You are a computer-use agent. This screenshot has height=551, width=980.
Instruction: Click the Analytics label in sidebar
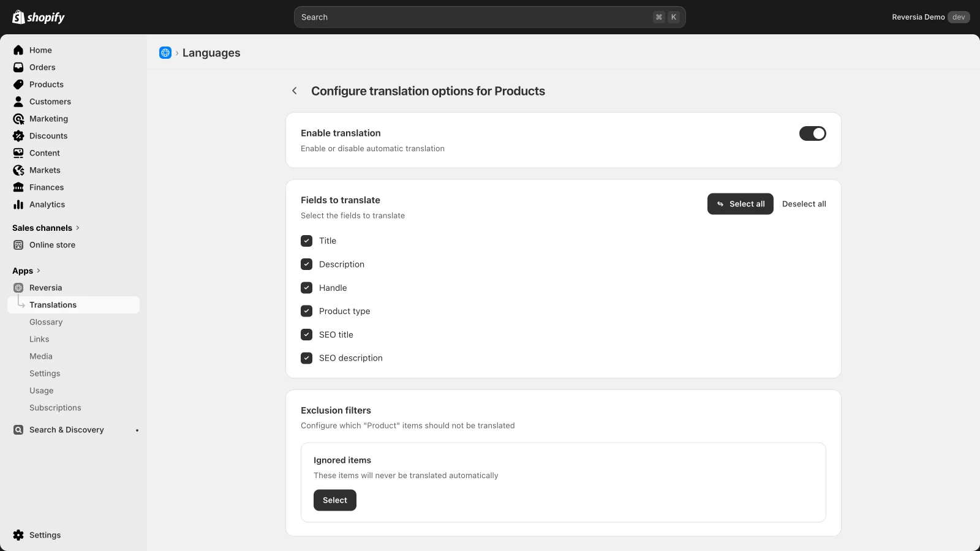[x=47, y=204]
